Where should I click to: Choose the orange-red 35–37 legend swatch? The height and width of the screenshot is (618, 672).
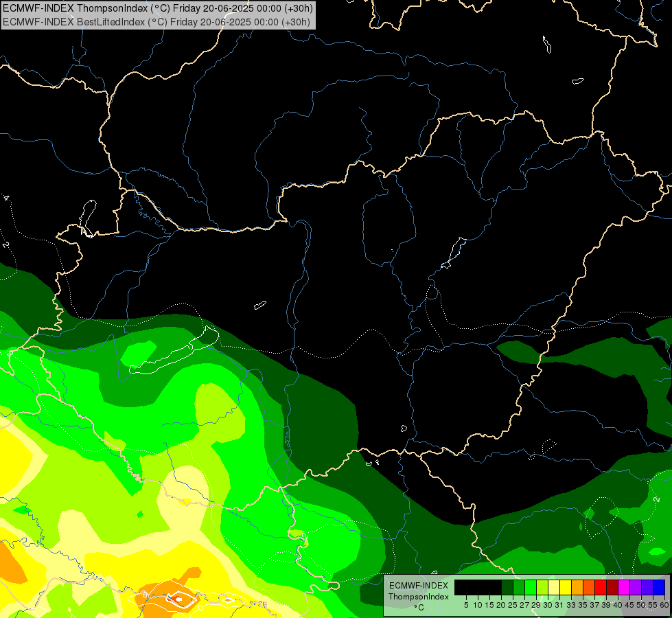[x=589, y=587]
